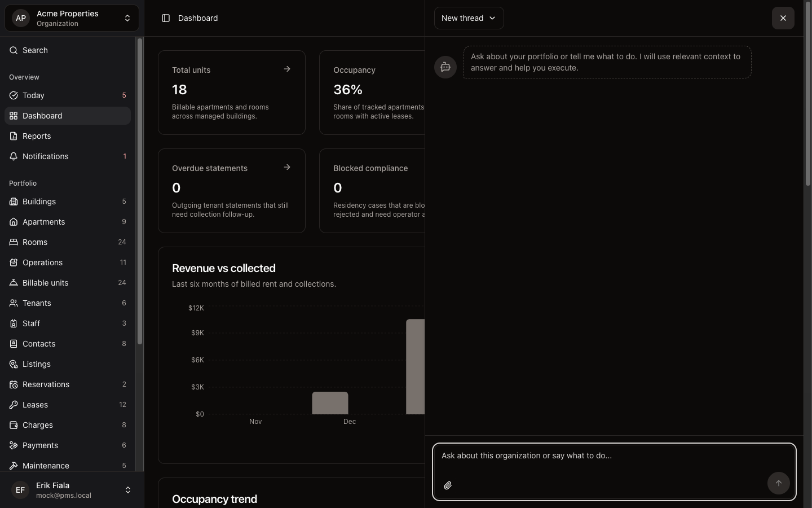Expand the Acme Properties organization switcher
The height and width of the screenshot is (508, 812).
[x=71, y=18]
